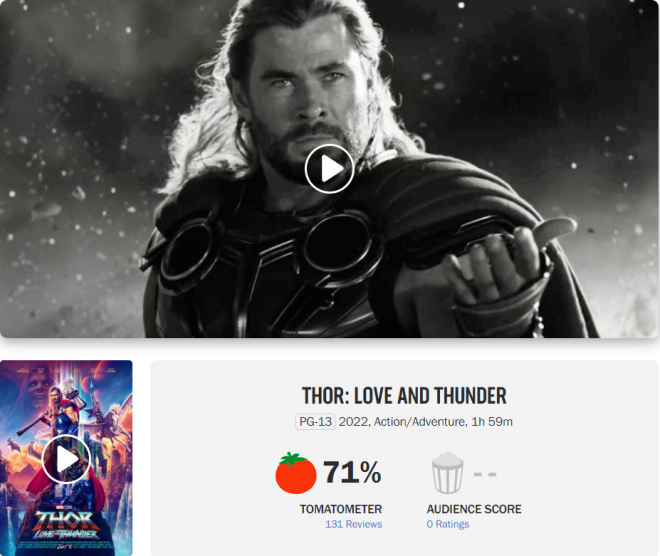660x556 pixels.
Task: Click the 2022 release year
Action: pyautogui.click(x=354, y=422)
